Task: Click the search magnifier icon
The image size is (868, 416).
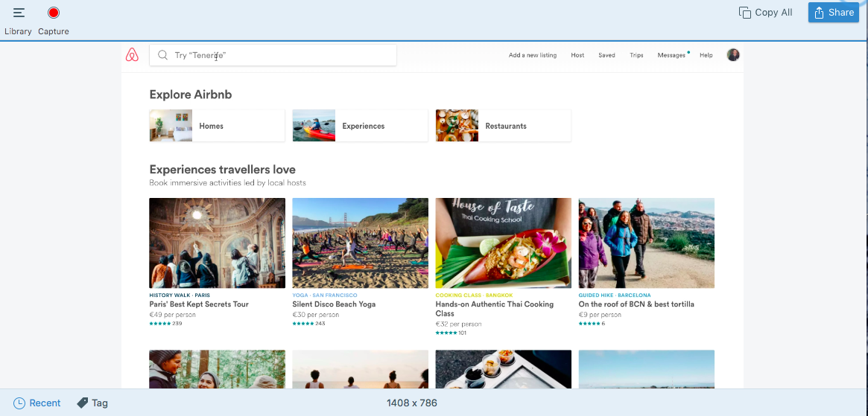Action: point(162,55)
